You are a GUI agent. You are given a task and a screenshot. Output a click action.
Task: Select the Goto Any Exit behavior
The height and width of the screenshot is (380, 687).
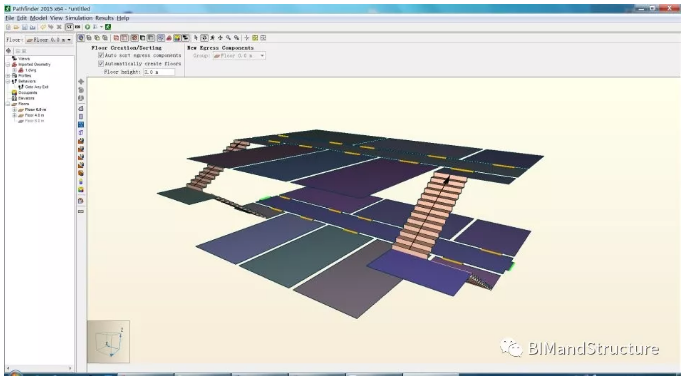coord(37,87)
